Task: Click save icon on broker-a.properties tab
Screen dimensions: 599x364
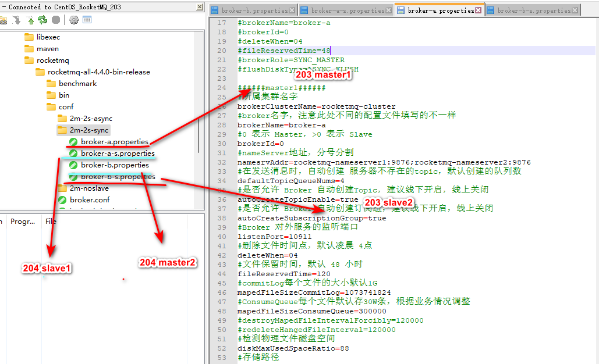Action: coord(400,10)
